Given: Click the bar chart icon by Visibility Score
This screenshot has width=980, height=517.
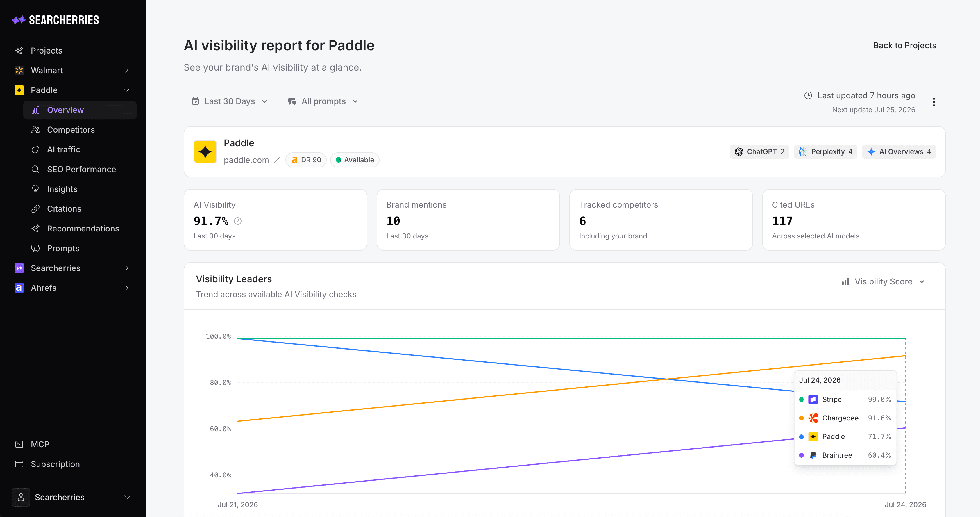Looking at the screenshot, I should click(846, 282).
